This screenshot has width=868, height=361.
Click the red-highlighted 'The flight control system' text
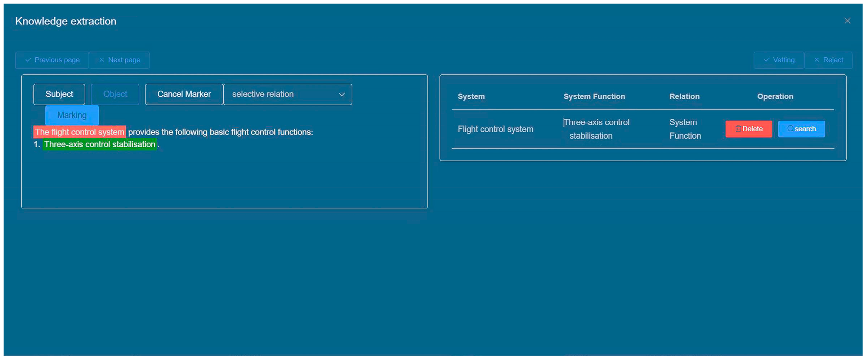pos(80,132)
